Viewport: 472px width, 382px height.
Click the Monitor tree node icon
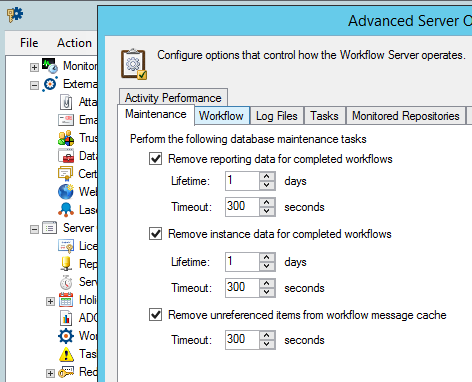[50, 66]
